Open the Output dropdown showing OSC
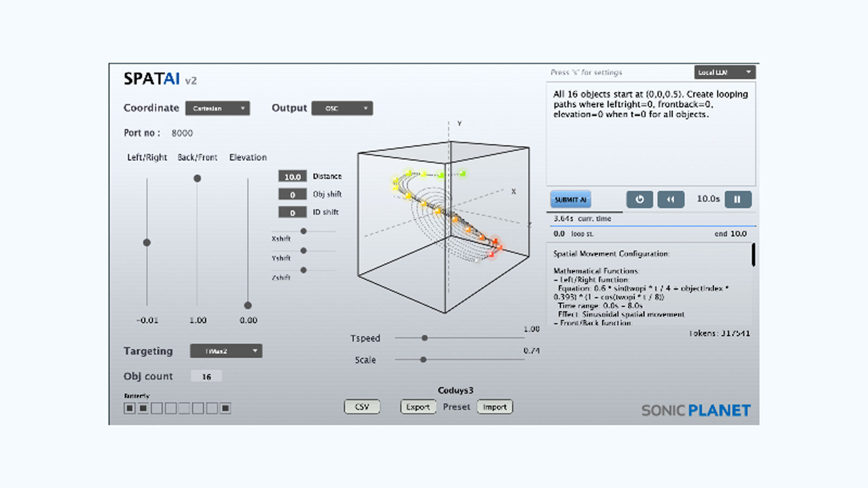This screenshot has height=488, width=868. point(342,108)
